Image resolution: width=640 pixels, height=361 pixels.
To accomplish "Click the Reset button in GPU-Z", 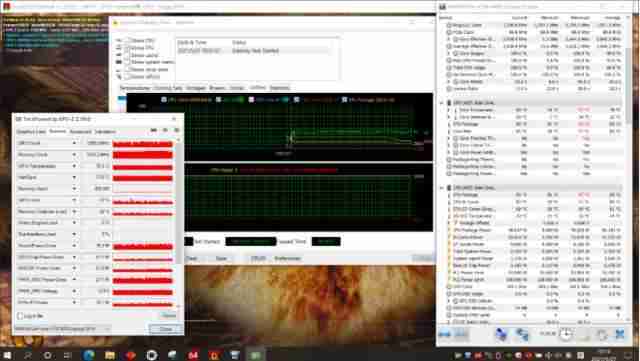I will point(169,316).
